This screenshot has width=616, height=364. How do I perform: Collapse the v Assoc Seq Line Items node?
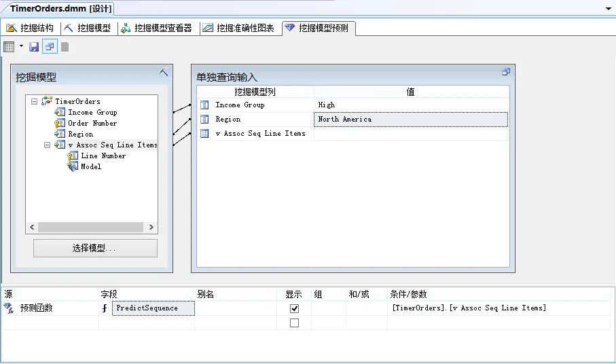[47, 145]
